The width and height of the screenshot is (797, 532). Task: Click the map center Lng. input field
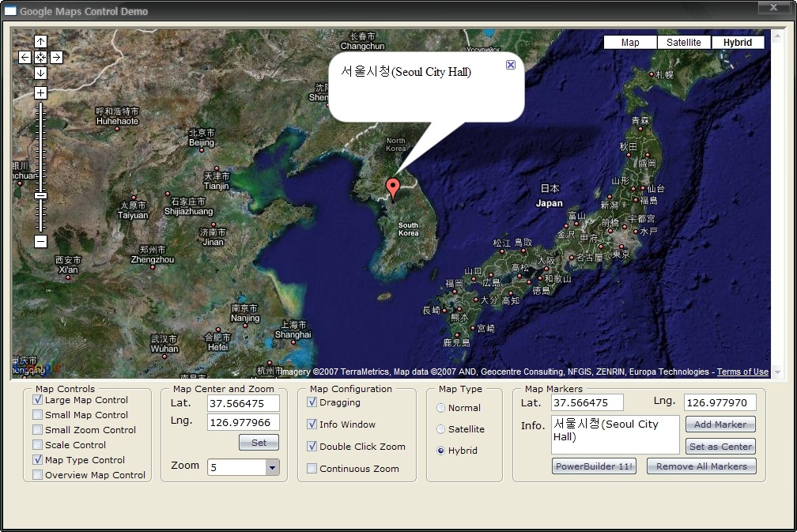[244, 422]
